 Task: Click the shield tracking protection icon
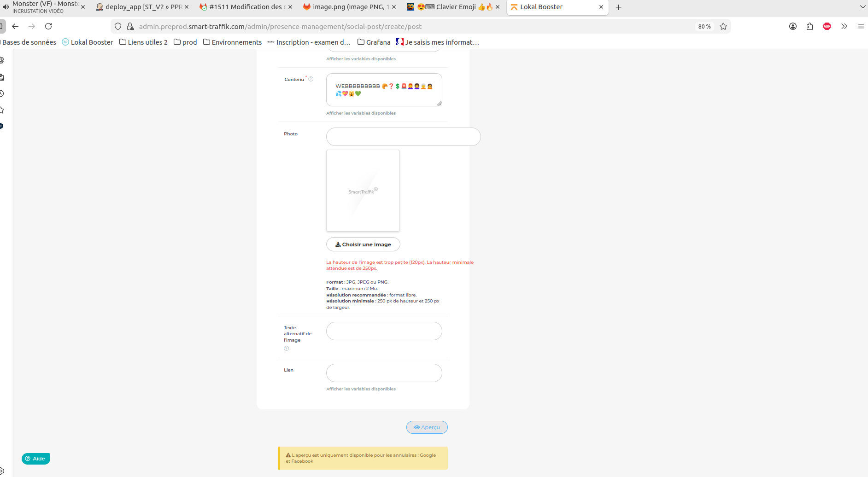click(118, 26)
